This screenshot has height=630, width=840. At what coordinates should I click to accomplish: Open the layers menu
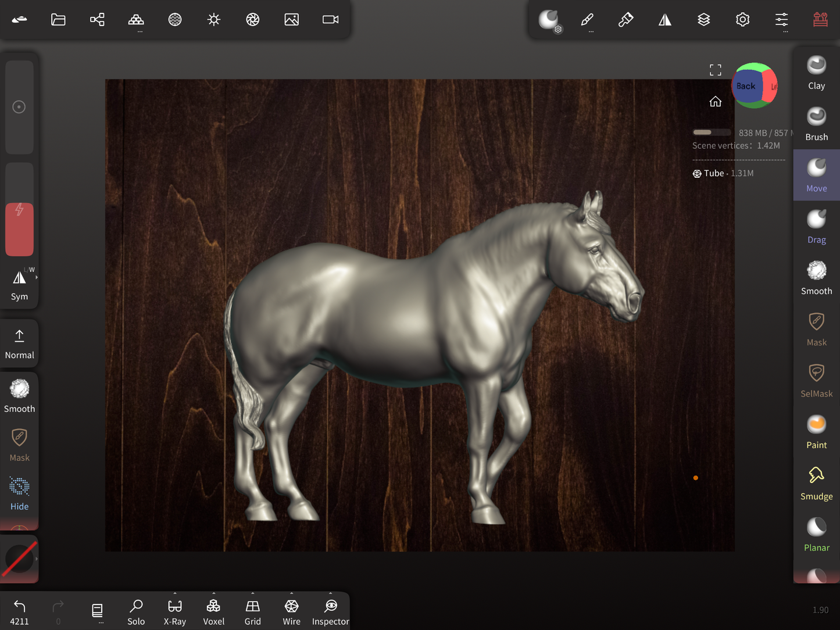click(703, 20)
